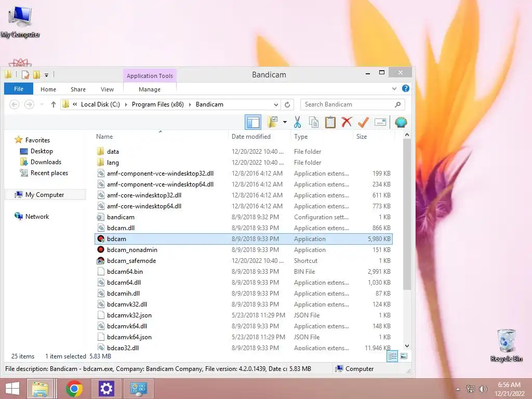Switch to the Share ribbon tab
Image resolution: width=532 pixels, height=399 pixels.
coord(78,89)
